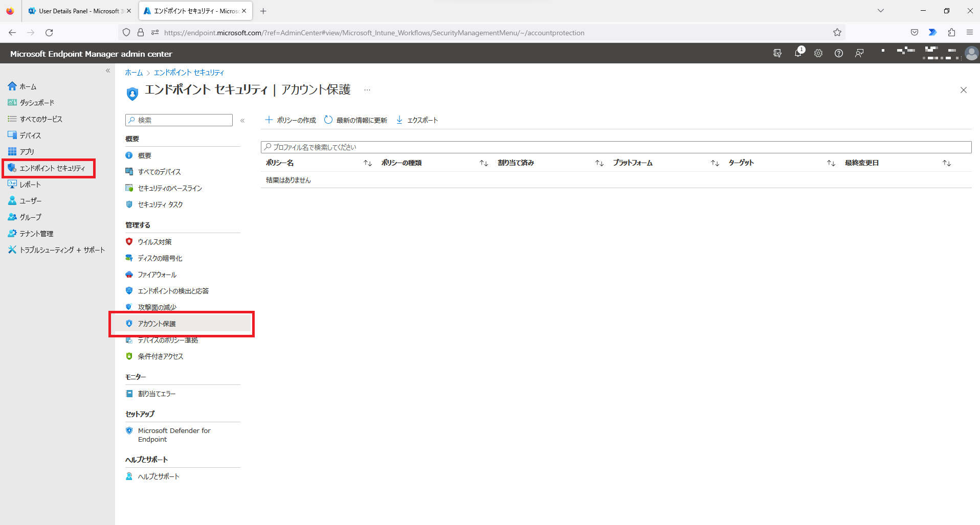
Task: Open トラブルシューティング + サポート
Action: coord(56,250)
